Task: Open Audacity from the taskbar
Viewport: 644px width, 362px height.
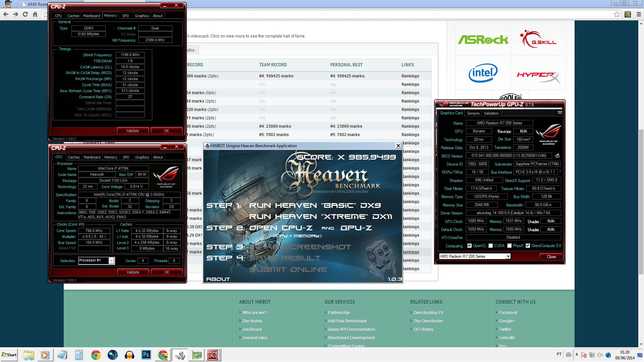Action: [x=129, y=355]
